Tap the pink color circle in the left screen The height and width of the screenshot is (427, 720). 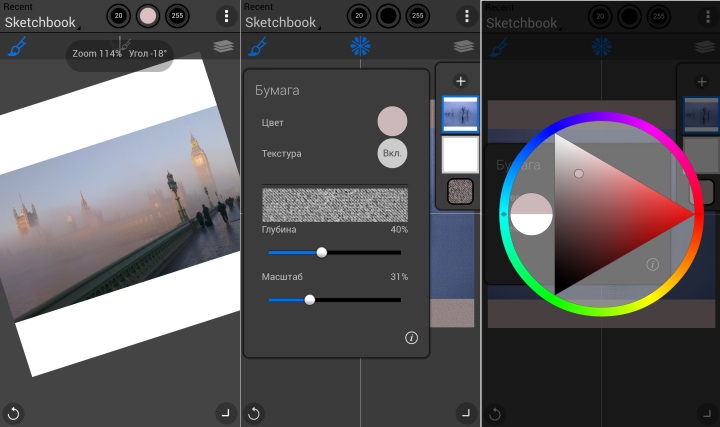click(148, 16)
